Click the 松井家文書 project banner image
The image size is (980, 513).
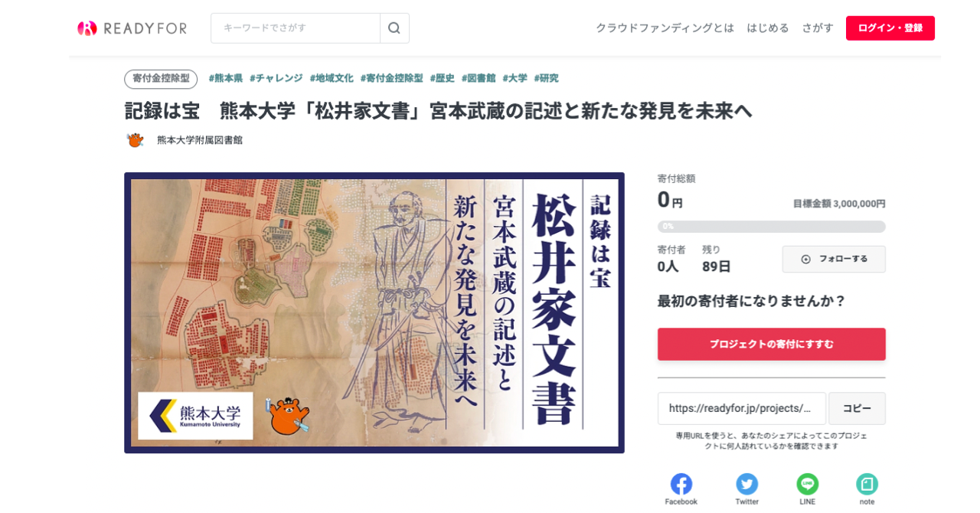click(x=374, y=313)
